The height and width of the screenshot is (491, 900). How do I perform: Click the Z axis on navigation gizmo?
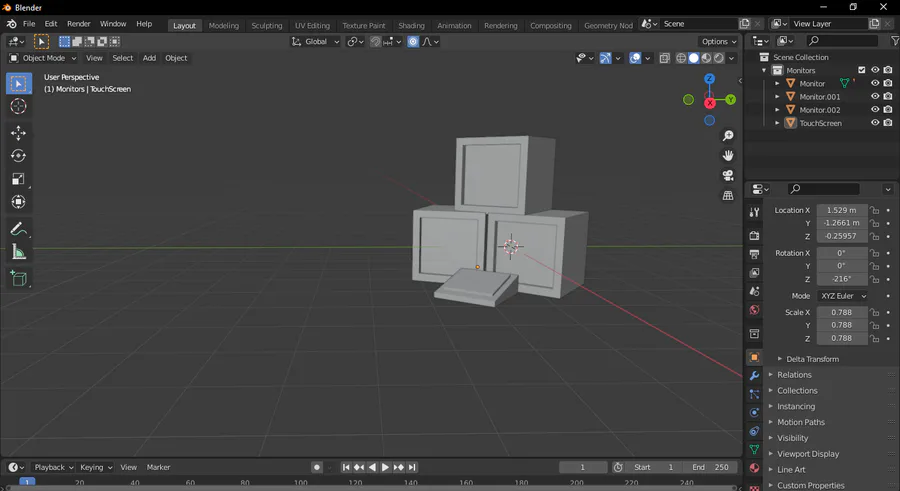pyautogui.click(x=709, y=79)
